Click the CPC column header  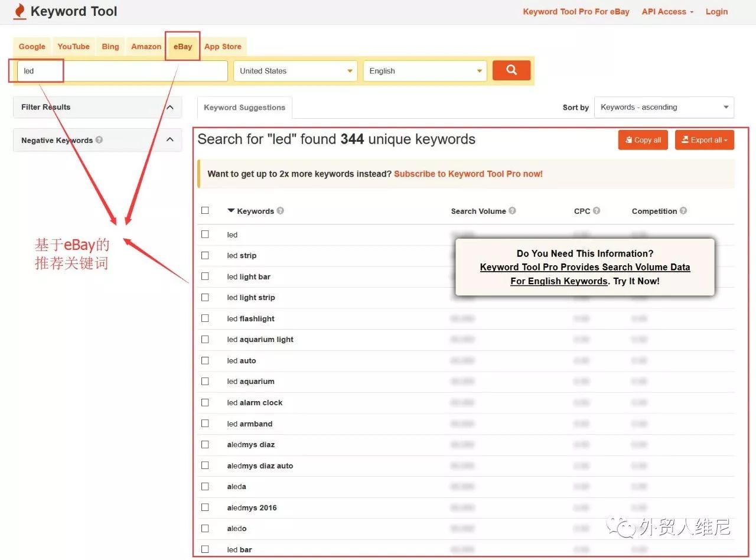[x=582, y=211]
